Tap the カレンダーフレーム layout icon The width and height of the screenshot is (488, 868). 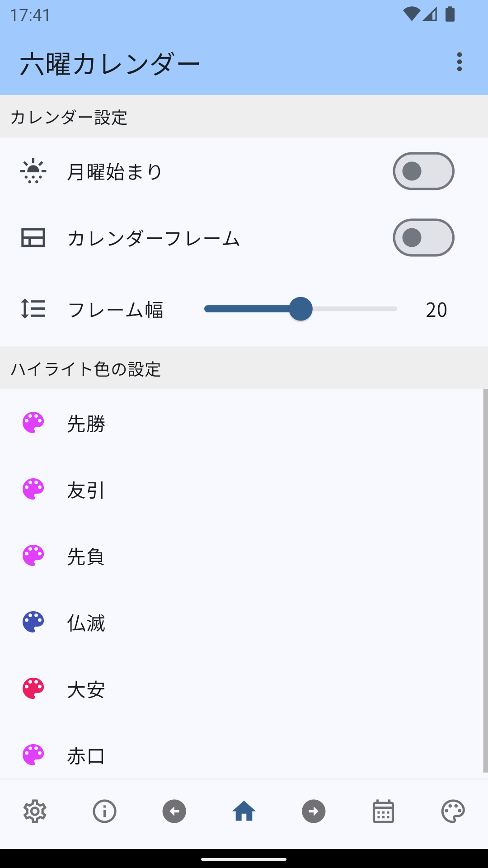pos(33,238)
